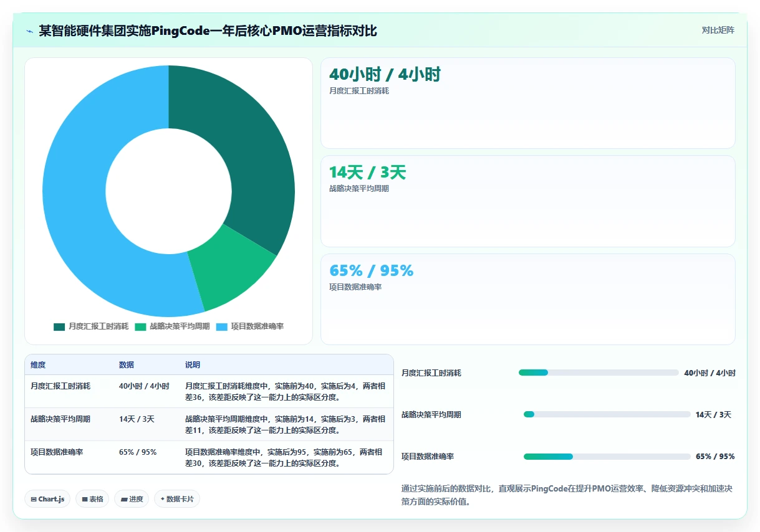This screenshot has width=760, height=532.
Task: Click progress value 40小时 / 4小时
Action: (x=709, y=373)
